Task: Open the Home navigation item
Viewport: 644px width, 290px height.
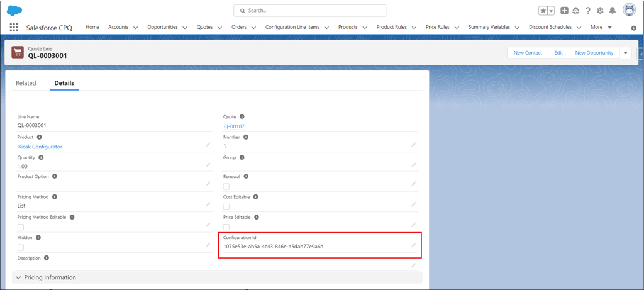Action: click(92, 27)
